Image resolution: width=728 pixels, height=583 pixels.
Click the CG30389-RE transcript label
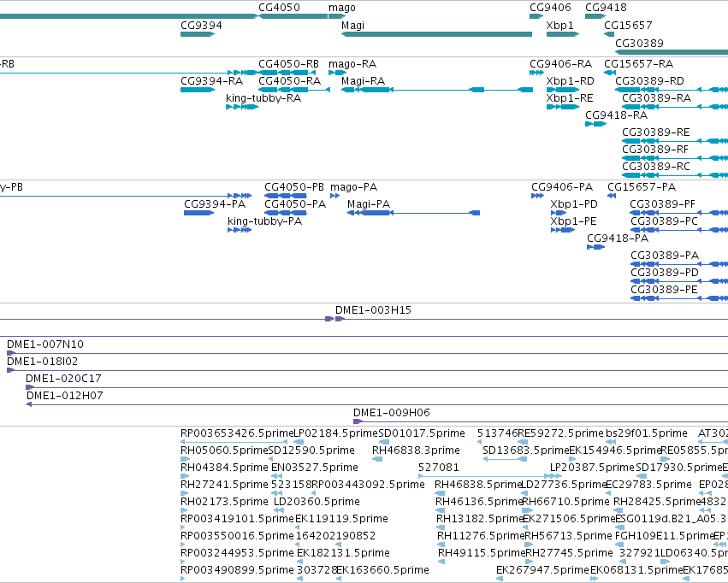(x=656, y=132)
